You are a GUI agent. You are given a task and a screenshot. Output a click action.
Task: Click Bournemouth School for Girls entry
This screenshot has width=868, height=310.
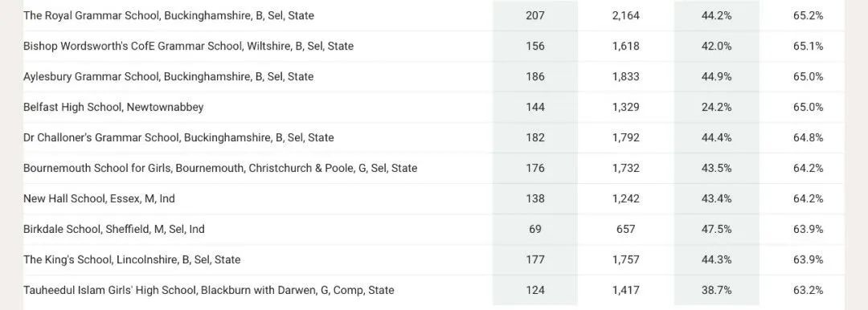click(220, 168)
